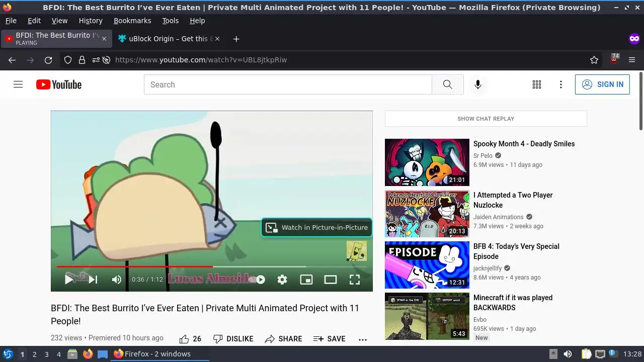Viewport: 644px width, 362px height.
Task: Toggle Watch in Picture-in-Picture
Action: coord(317,227)
